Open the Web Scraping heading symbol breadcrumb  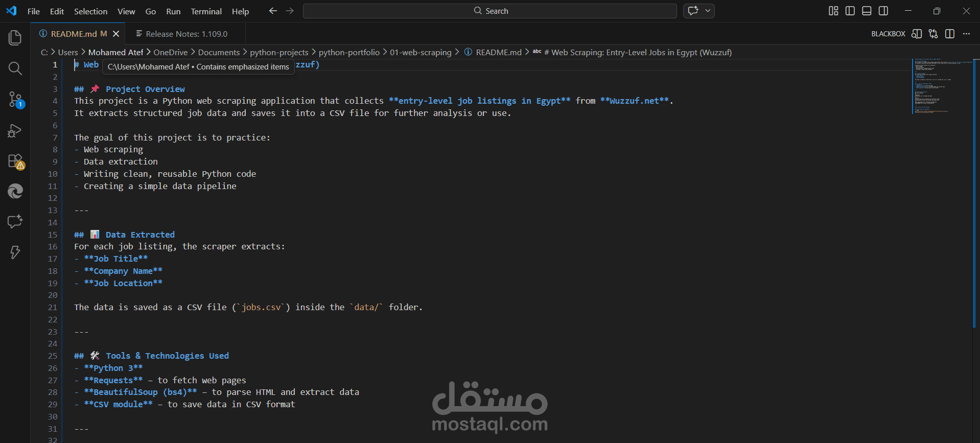(632, 52)
